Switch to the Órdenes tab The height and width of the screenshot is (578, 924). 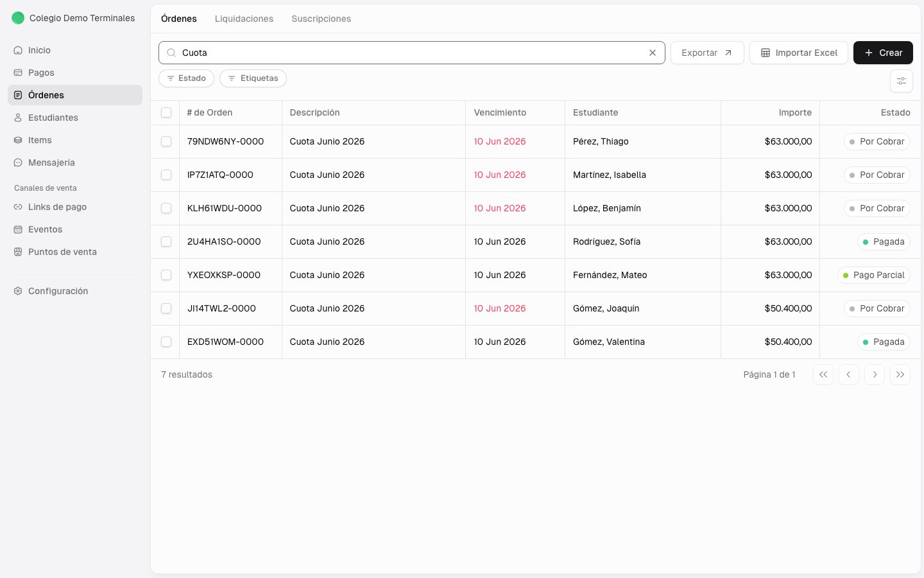(179, 19)
